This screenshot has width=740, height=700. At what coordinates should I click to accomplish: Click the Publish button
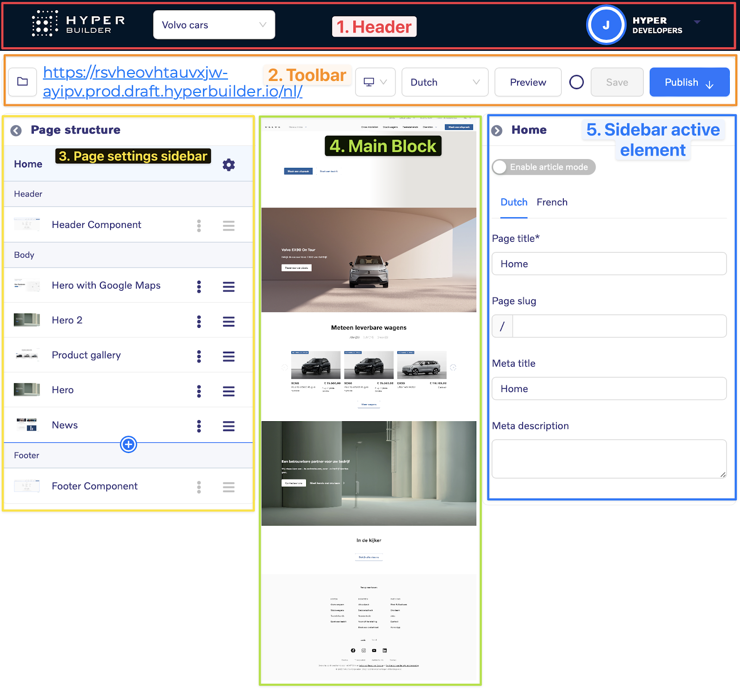tap(690, 82)
